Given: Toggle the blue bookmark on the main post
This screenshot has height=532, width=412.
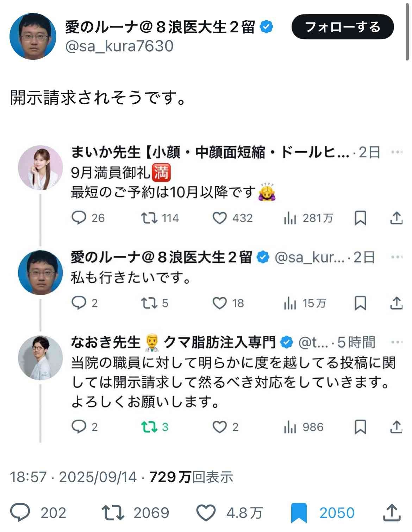Looking at the screenshot, I should [x=299, y=513].
